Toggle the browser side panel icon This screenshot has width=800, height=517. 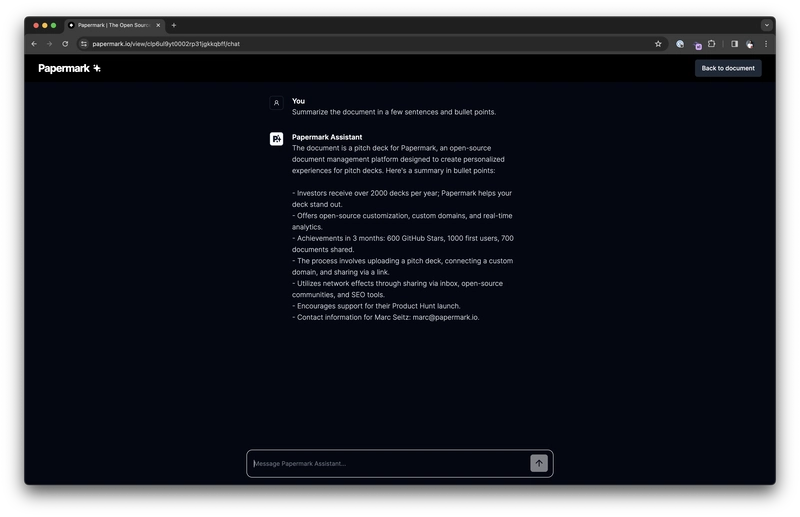pyautogui.click(x=734, y=44)
